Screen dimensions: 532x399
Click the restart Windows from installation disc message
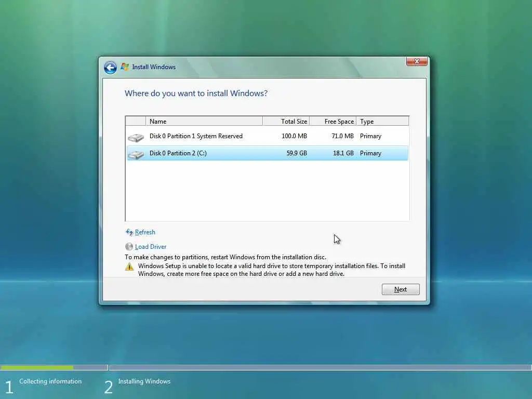pyautogui.click(x=225, y=257)
